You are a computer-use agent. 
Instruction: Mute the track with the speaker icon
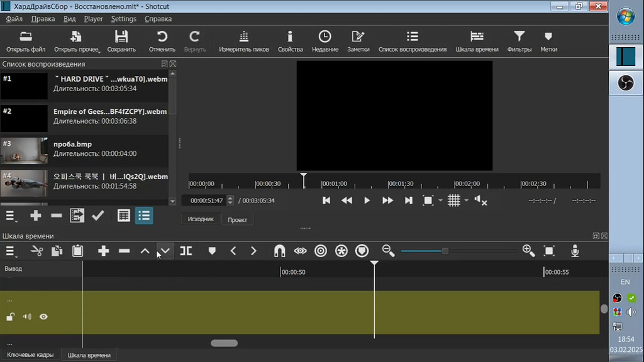27,317
